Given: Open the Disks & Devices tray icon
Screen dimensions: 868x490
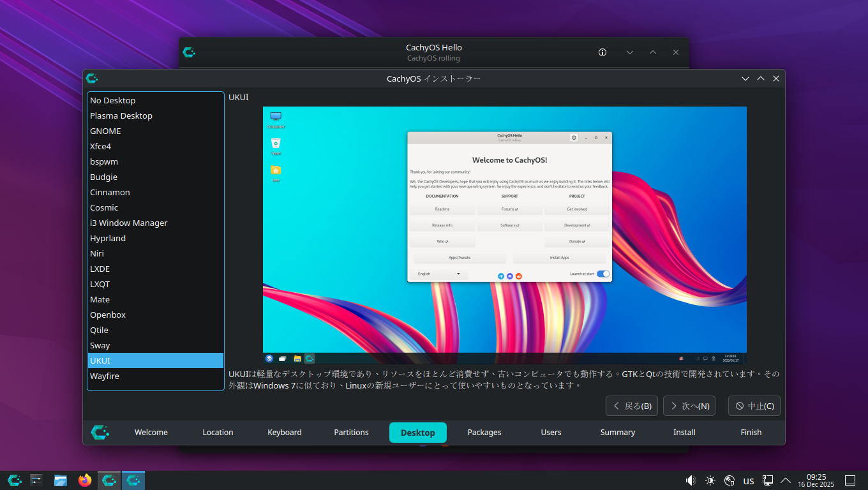Looking at the screenshot, I should tap(730, 480).
